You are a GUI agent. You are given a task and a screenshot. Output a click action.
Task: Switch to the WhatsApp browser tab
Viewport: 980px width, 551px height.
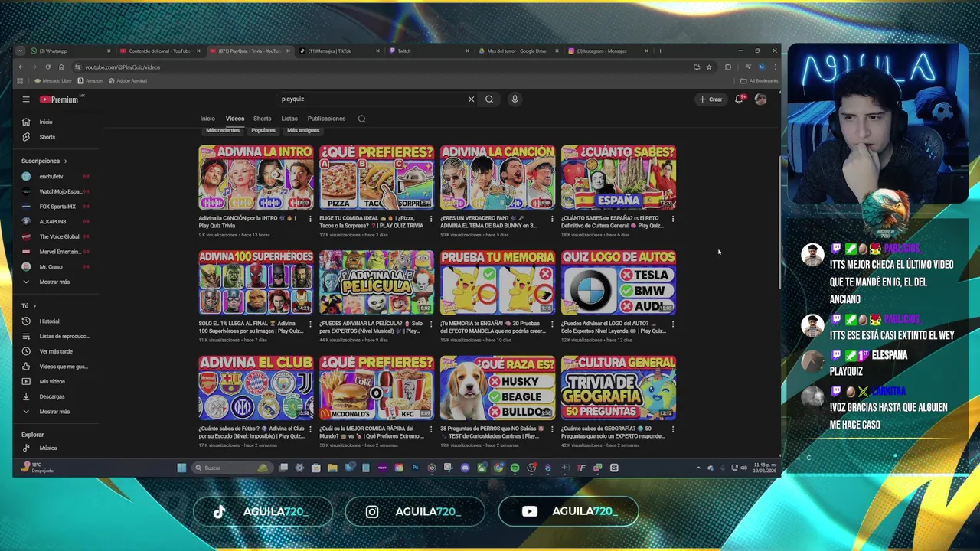[x=69, y=51]
